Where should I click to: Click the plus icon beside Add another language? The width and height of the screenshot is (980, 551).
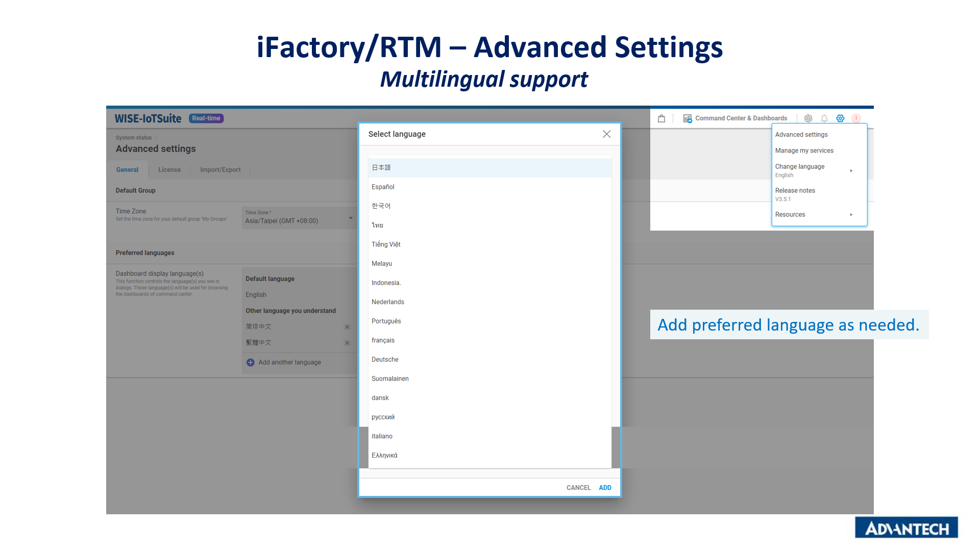[250, 362]
